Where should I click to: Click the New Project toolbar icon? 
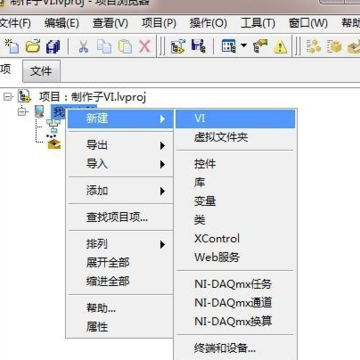(x=12, y=46)
